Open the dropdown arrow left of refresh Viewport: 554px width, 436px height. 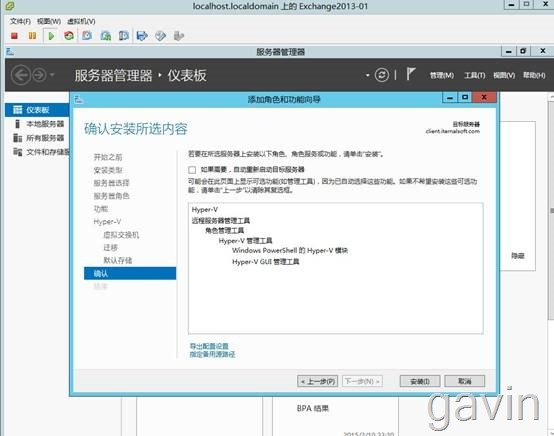point(367,75)
